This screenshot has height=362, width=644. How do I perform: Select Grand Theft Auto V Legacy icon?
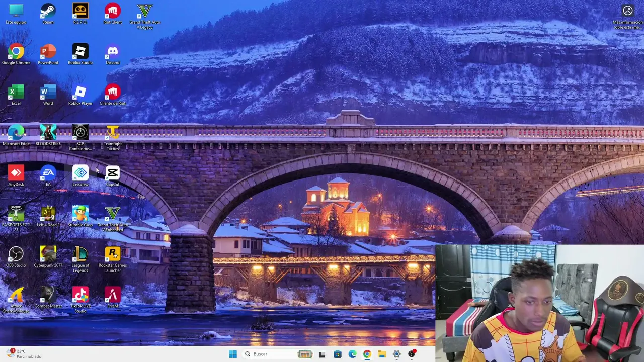click(145, 16)
